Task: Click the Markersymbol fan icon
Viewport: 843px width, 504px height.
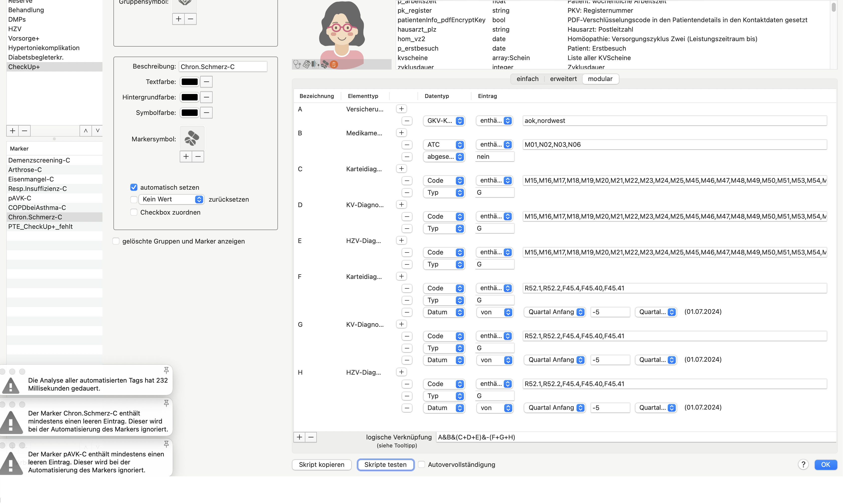Action: coord(192,138)
